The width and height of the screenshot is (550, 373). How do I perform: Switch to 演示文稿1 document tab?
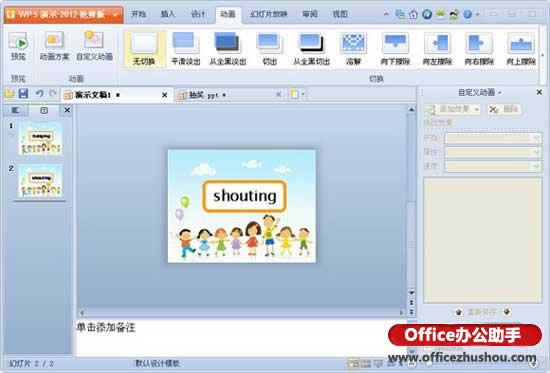point(116,95)
